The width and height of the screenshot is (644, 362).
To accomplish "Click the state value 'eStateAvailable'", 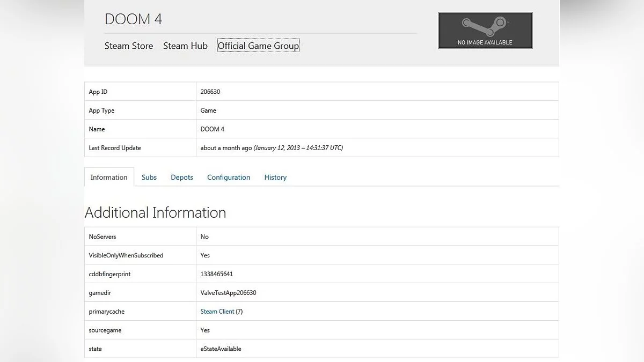I will coord(221,349).
